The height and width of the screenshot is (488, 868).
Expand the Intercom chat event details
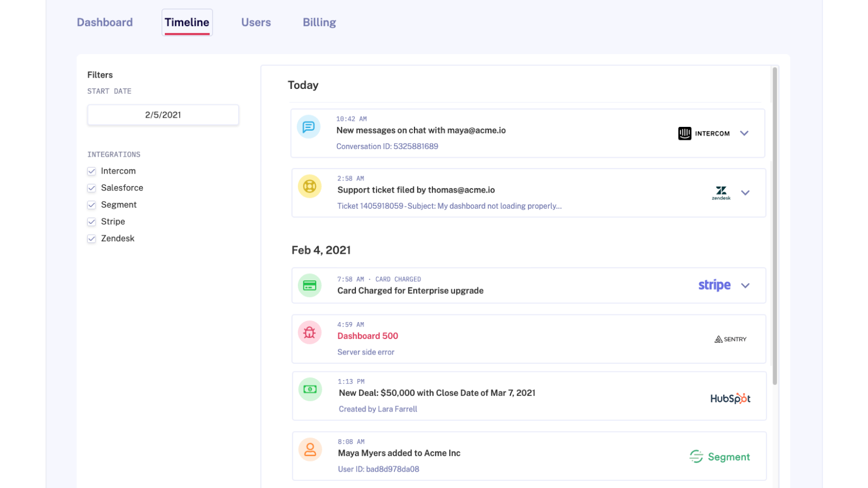click(x=744, y=133)
